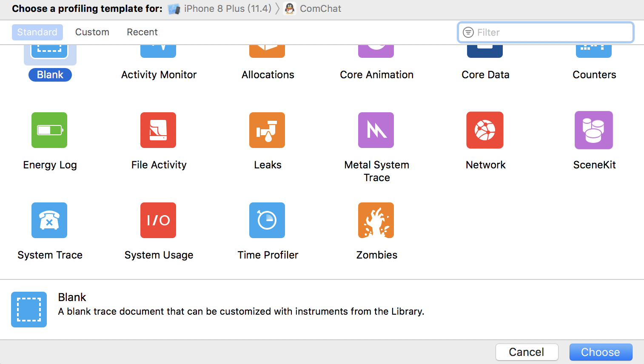This screenshot has width=644, height=364.
Task: Choose the Counters template icon
Action: click(x=594, y=51)
